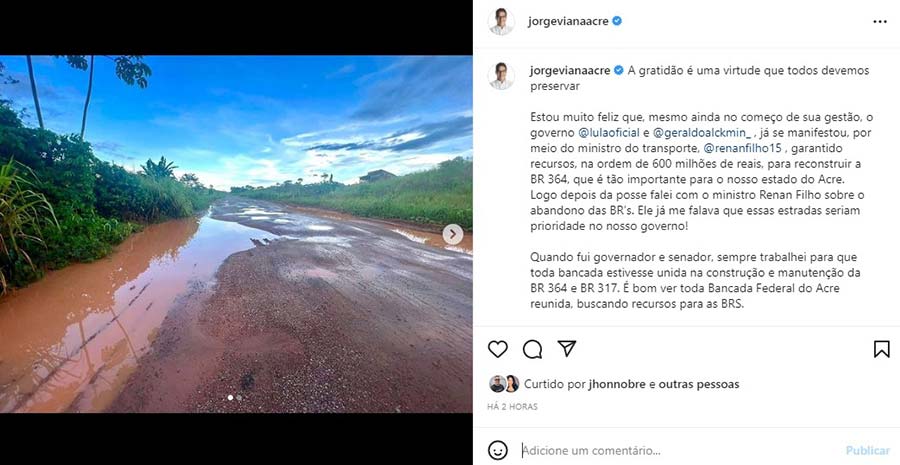The height and width of the screenshot is (465, 900).
Task: Share post using paper plane icon
Action: point(567,348)
